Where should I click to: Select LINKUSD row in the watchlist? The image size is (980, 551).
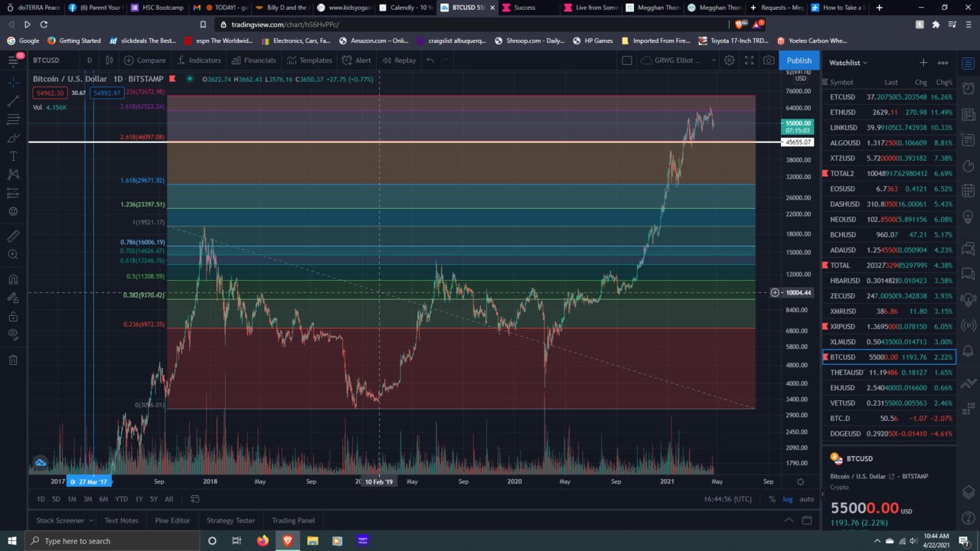pyautogui.click(x=889, y=128)
